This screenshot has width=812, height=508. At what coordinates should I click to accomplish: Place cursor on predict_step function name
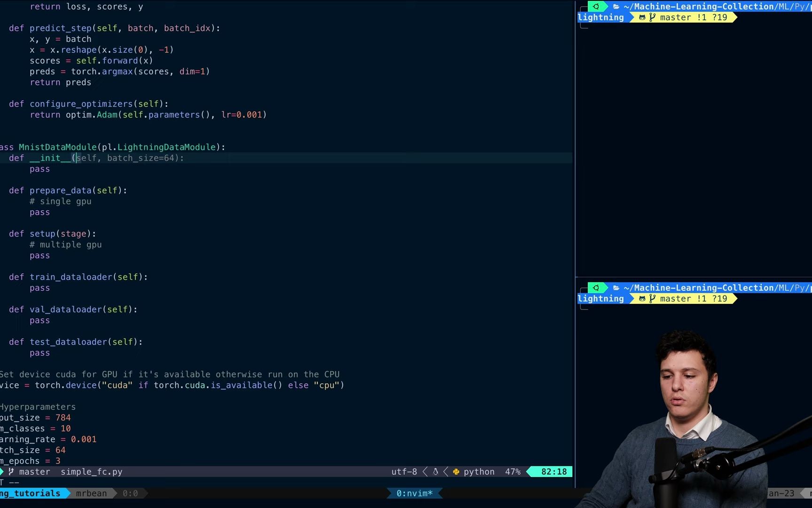pyautogui.click(x=61, y=28)
